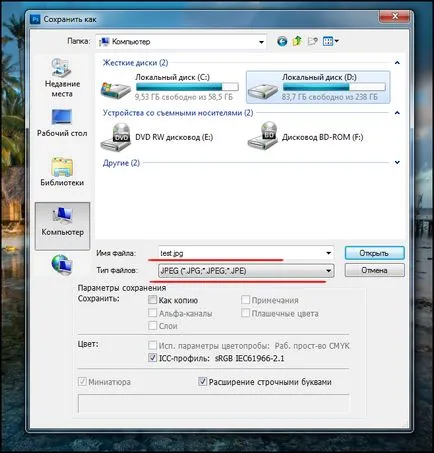This screenshot has width=434, height=453.
Task: Click the 'Жесткие диски (2)' header text
Action: 135,63
